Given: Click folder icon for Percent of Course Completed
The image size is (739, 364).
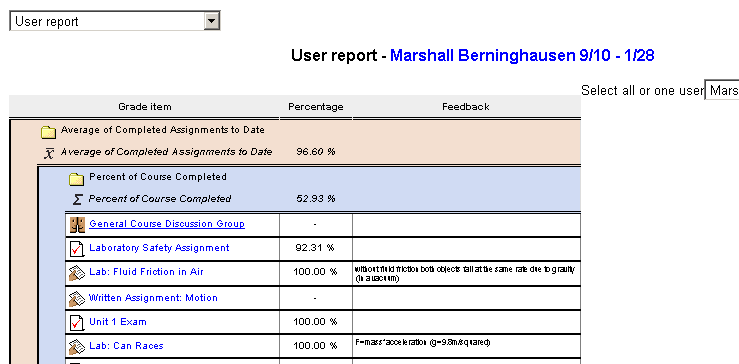Looking at the screenshot, I should tap(77, 179).
